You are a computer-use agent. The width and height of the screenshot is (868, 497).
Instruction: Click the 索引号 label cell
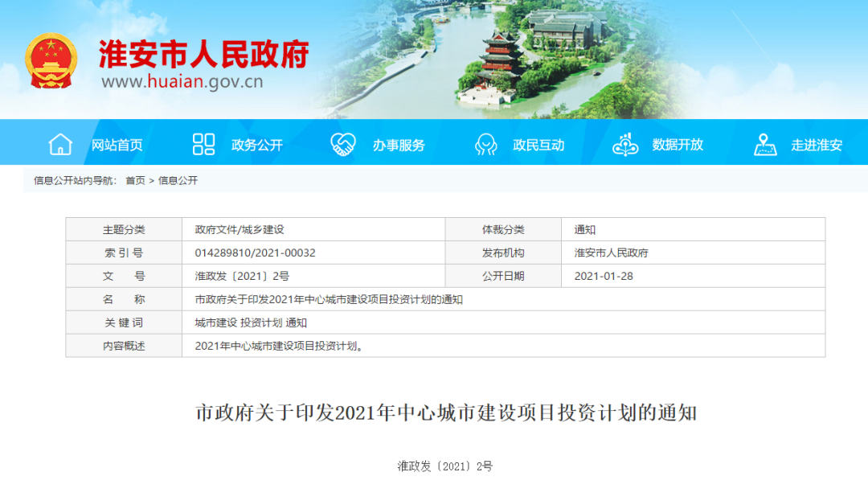[124, 253]
